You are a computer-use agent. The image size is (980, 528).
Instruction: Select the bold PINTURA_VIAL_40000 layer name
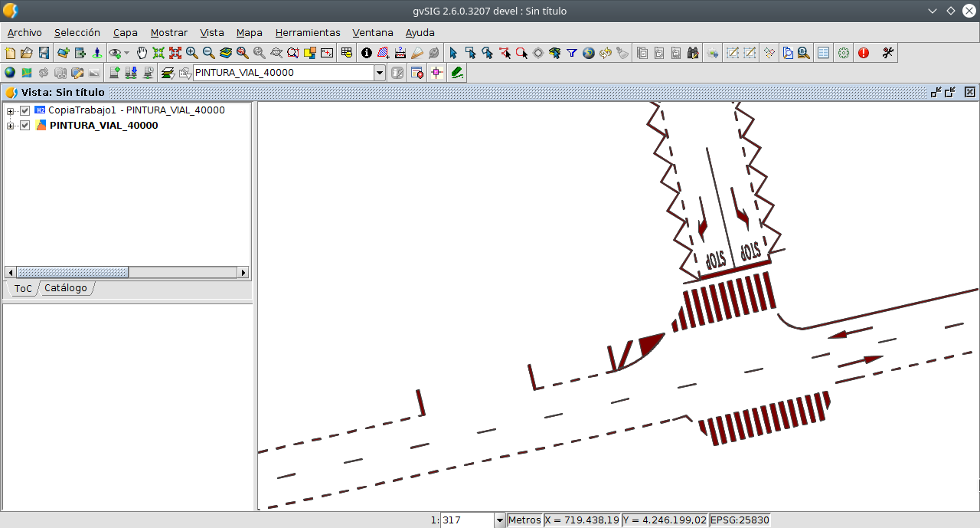(x=104, y=126)
